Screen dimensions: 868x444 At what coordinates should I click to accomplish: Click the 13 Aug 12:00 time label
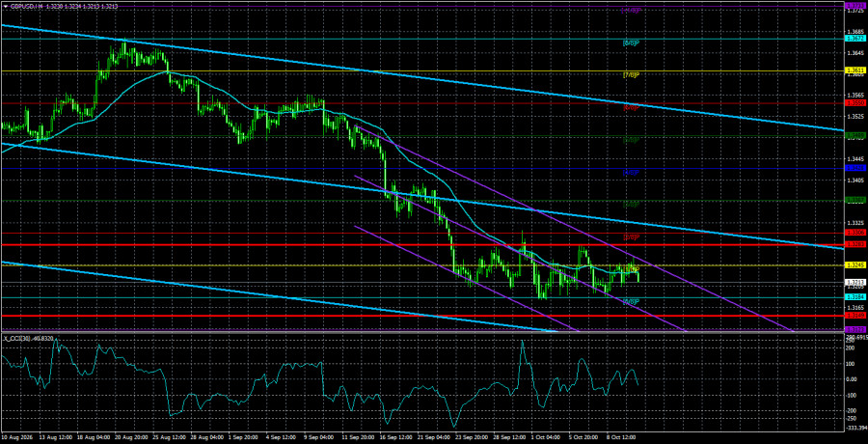58,437
